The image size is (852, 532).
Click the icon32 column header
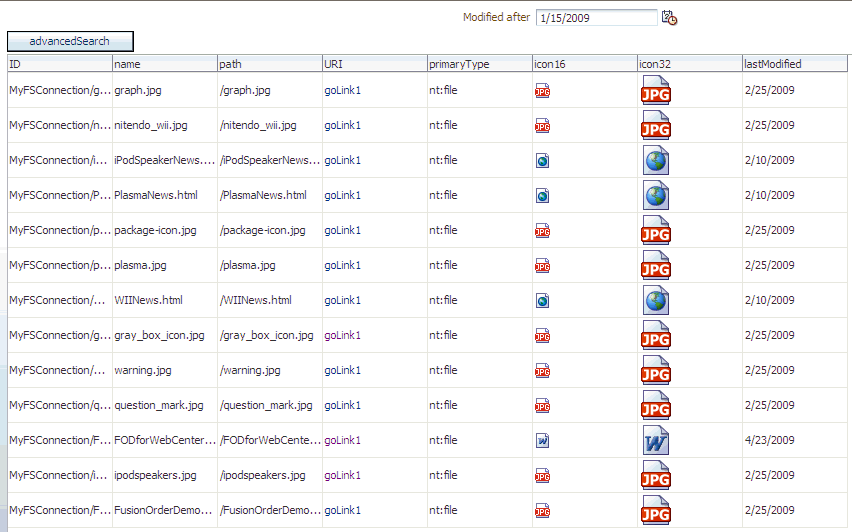coord(690,64)
